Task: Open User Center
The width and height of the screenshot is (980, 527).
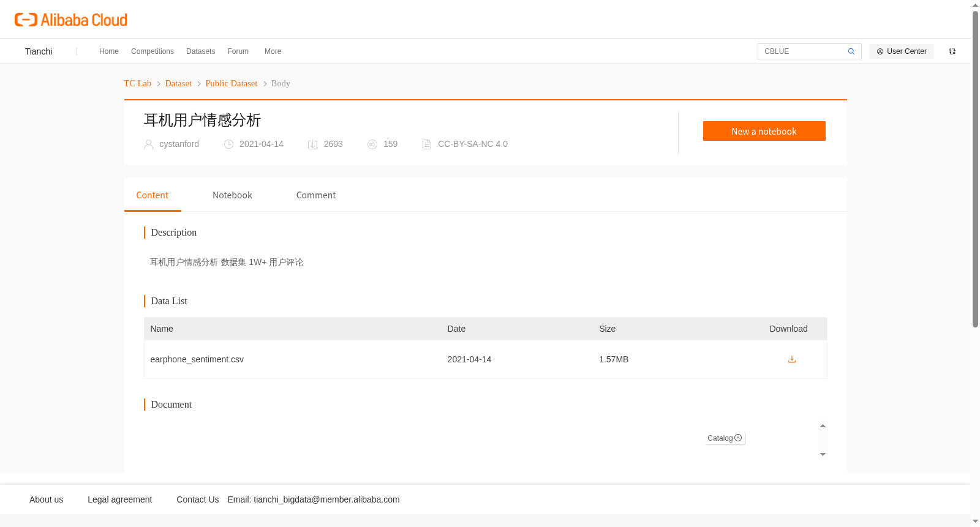Action: pos(902,51)
